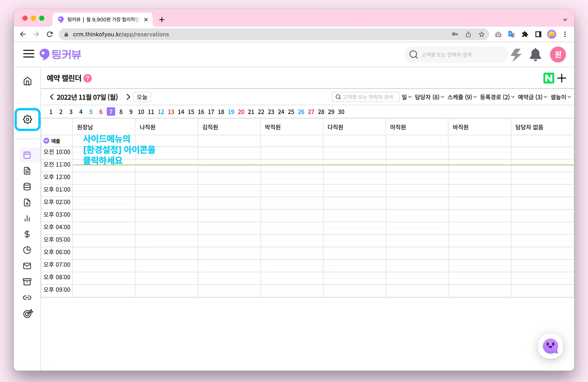Open the home icon in sidebar
This screenshot has width=588, height=382.
click(x=27, y=81)
